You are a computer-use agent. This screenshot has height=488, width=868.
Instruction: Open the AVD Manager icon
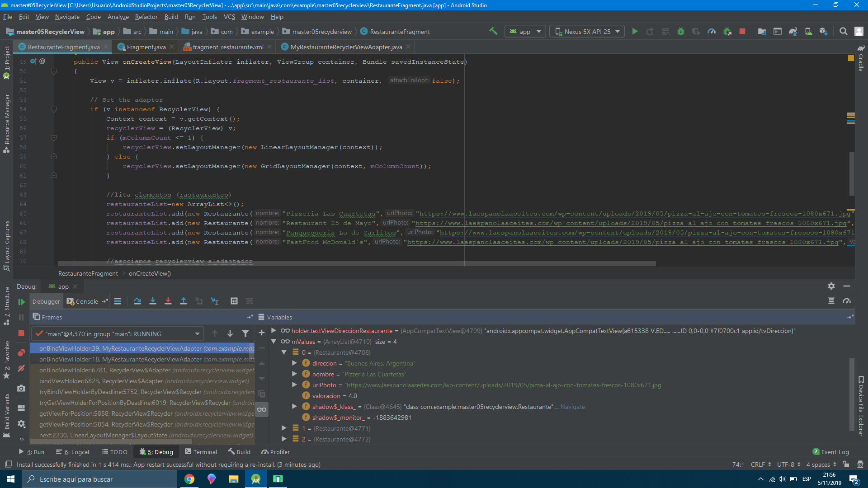pos(808,31)
